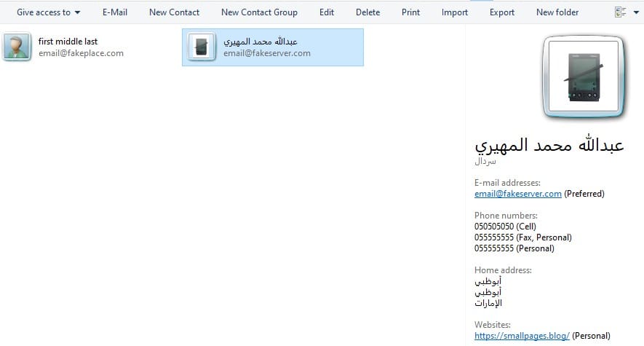Viewport: 644px width, 346px height.
Task: Export contacts via toolbar
Action: [502, 12]
